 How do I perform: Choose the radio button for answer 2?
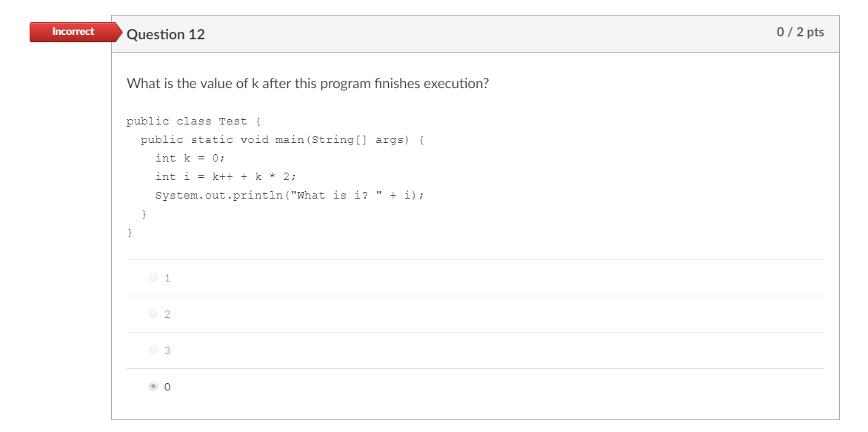click(153, 314)
